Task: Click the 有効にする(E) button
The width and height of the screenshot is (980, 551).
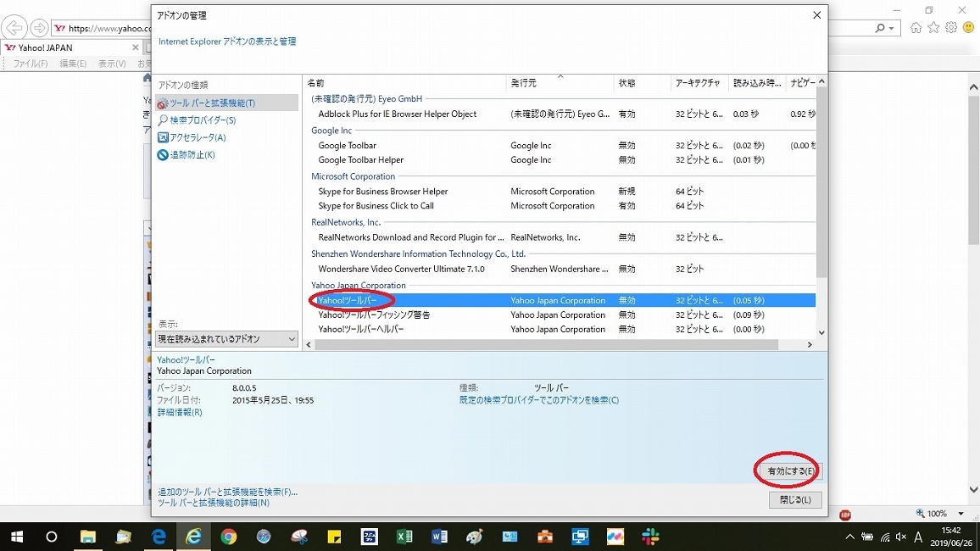Action: coord(791,471)
